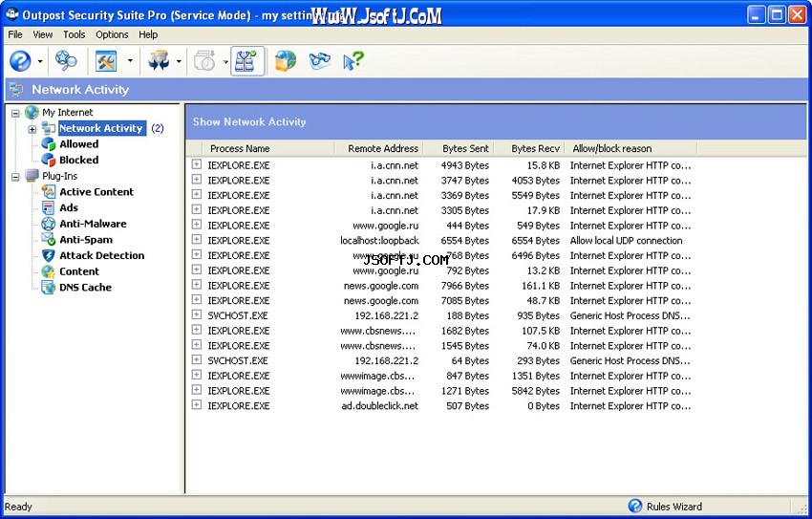
Task: Click the globe with box update icon
Action: pos(286,60)
